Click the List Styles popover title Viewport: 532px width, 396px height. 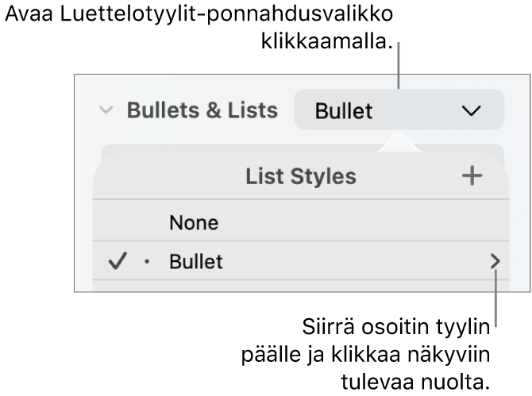(x=300, y=176)
